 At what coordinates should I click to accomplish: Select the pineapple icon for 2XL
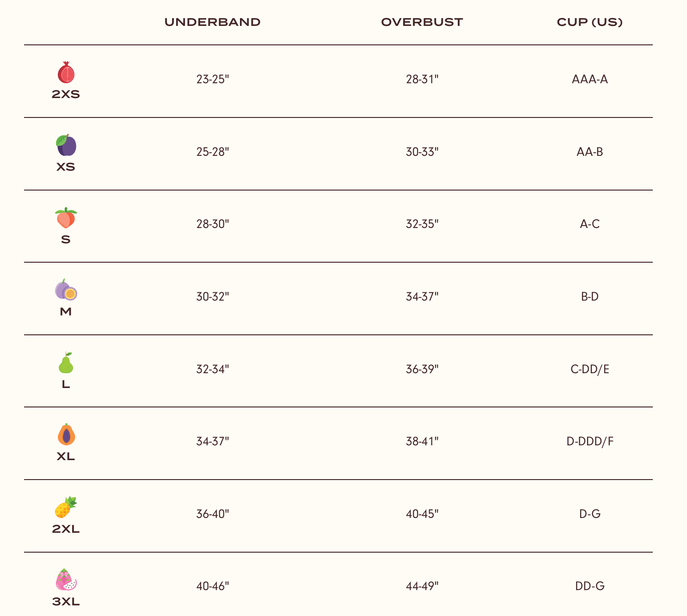point(66,507)
